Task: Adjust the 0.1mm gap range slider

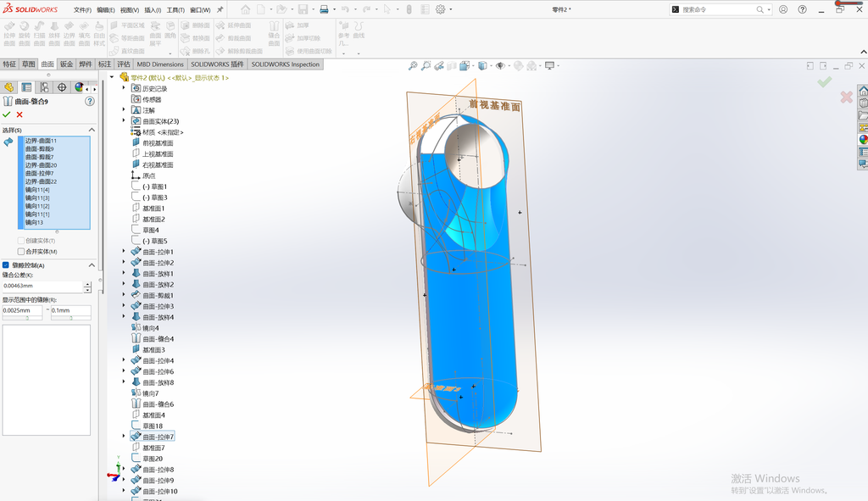Action: tap(71, 318)
